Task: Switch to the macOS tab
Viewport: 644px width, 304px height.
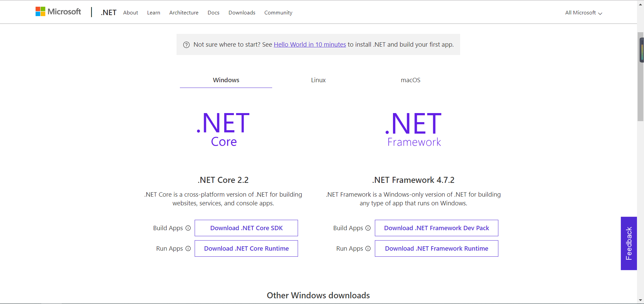Action: click(410, 80)
